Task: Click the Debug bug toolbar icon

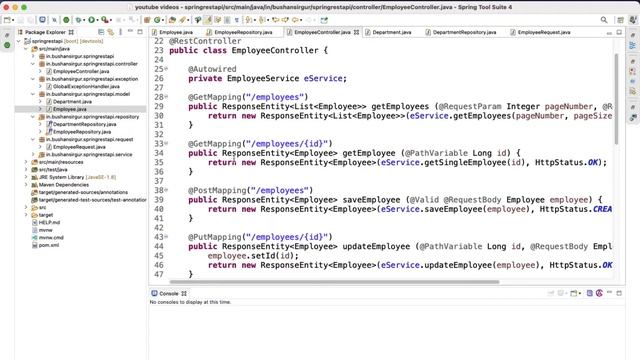Action: [x=78, y=20]
